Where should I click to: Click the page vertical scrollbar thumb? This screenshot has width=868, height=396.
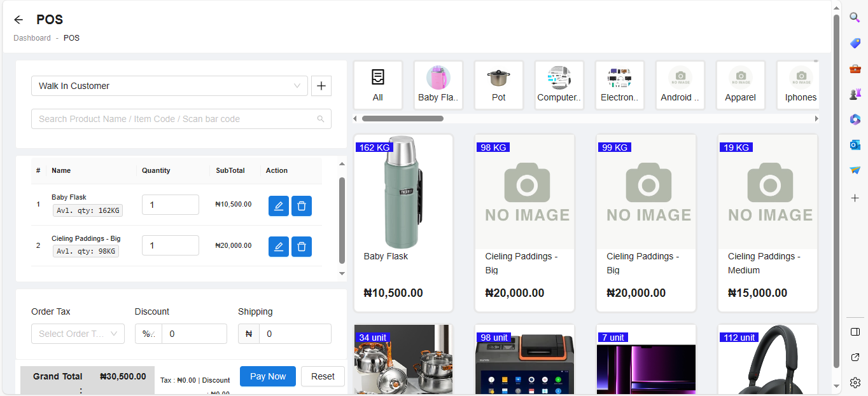pyautogui.click(x=837, y=190)
